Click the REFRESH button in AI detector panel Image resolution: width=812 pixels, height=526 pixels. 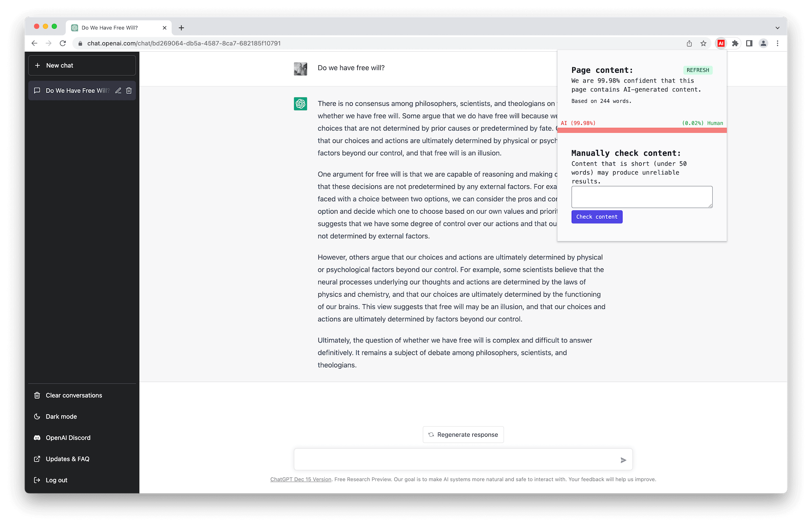pos(698,70)
